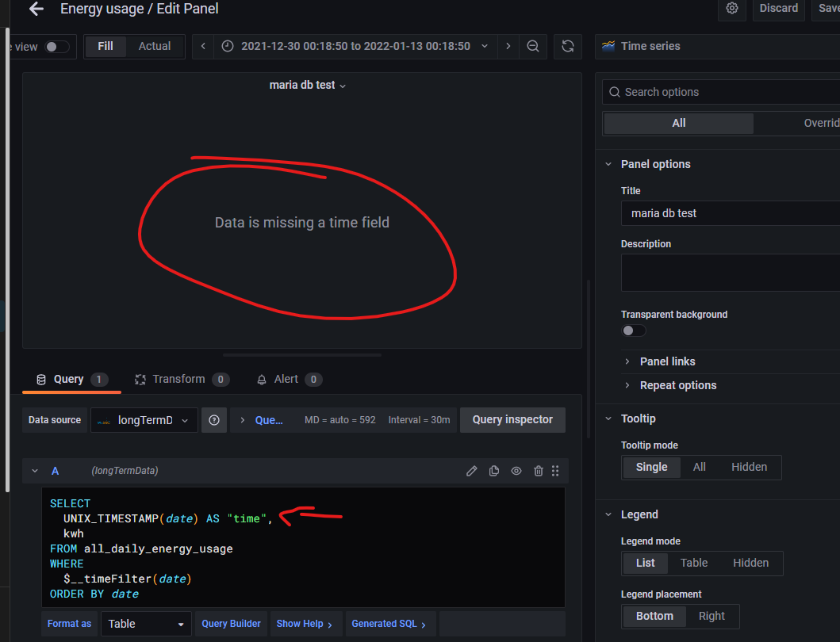Open the longTermD data source dropdown
Screen dimensions: 840x642
point(144,420)
